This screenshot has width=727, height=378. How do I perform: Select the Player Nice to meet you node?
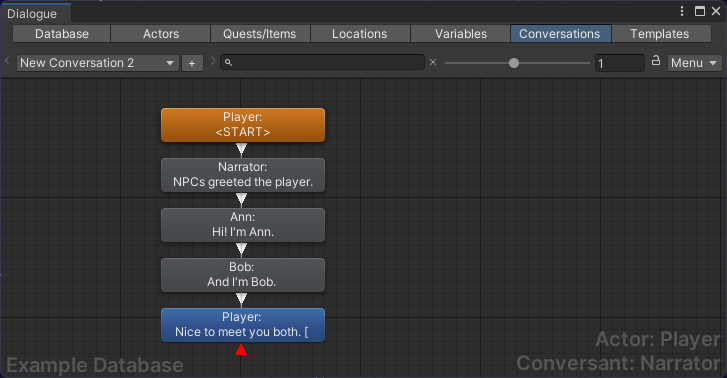pos(242,325)
